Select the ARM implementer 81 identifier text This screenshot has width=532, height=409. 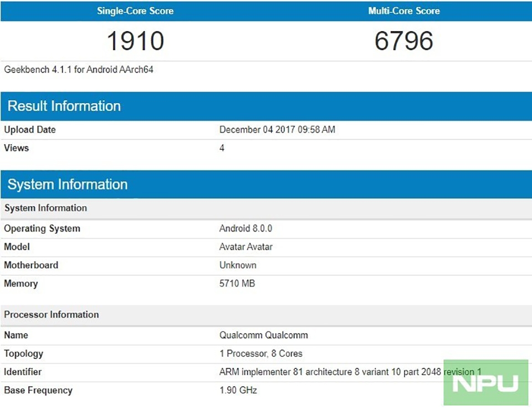click(x=350, y=372)
